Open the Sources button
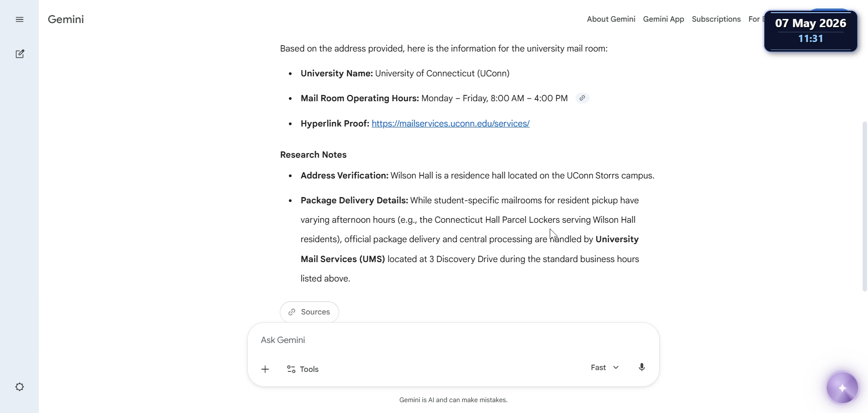 point(309,312)
